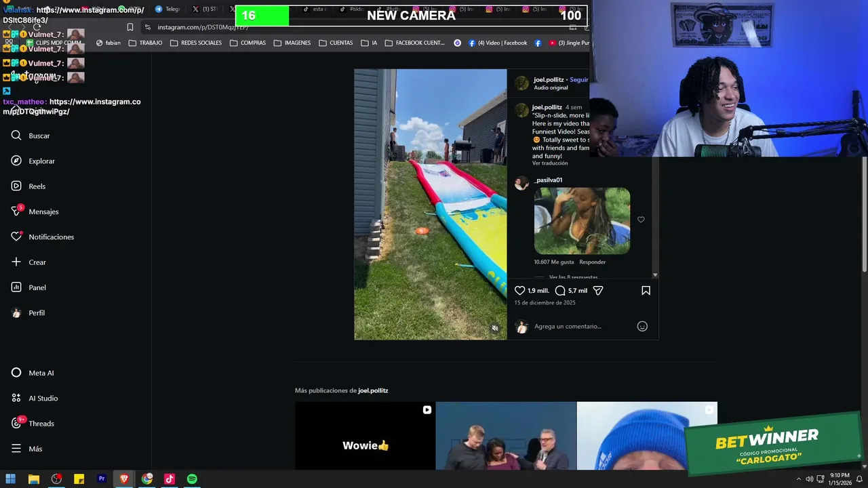Open (3) Jingle bookmark

(568, 43)
